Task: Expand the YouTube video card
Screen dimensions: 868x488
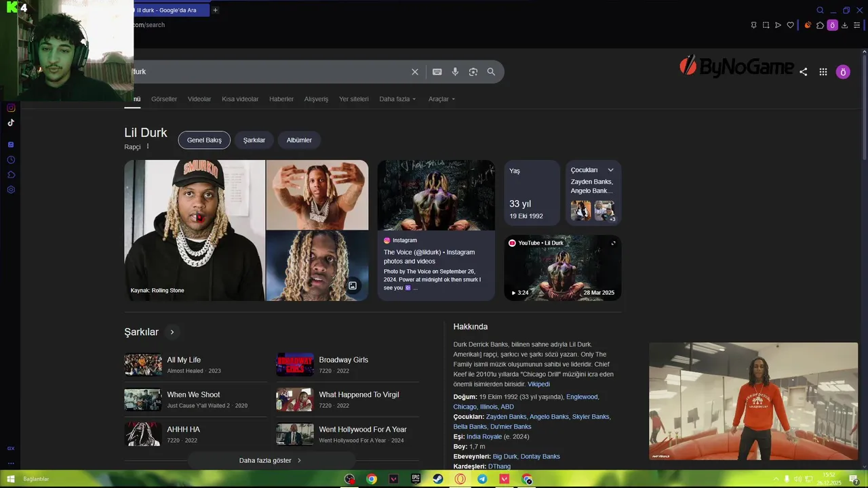Action: (613, 243)
